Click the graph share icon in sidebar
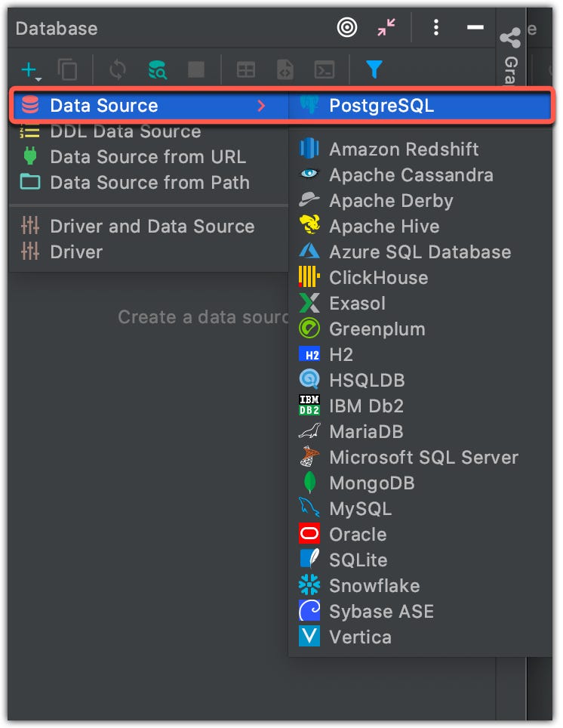Image resolution: width=563 pixels, height=728 pixels. point(510,38)
